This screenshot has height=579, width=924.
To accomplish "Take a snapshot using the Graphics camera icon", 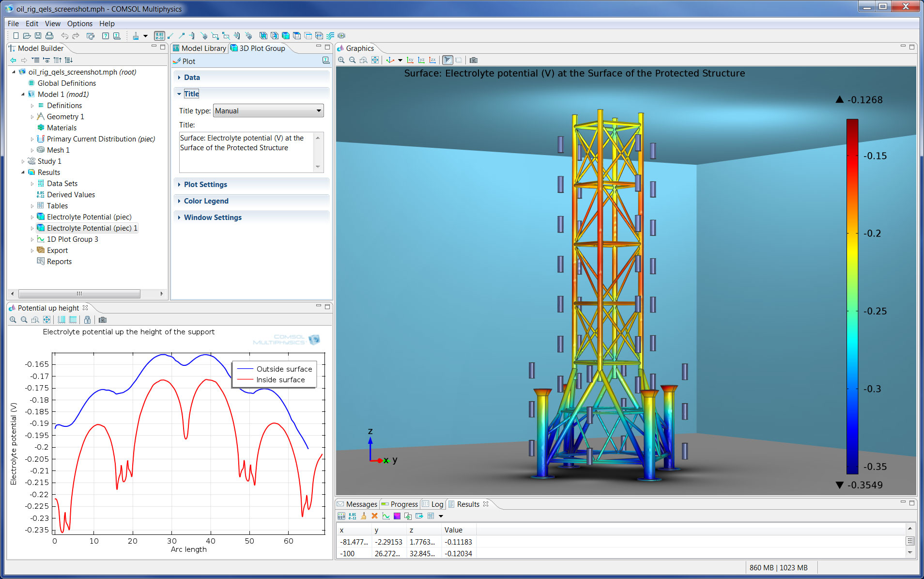I will 474,60.
